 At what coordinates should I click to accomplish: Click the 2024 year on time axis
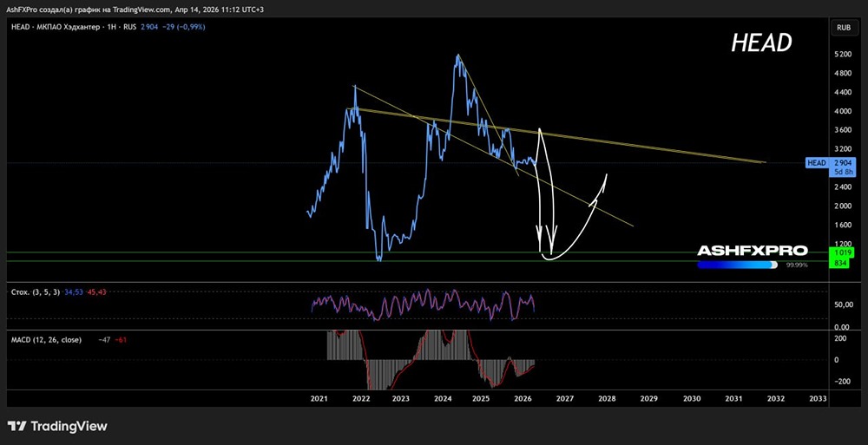[443, 398]
